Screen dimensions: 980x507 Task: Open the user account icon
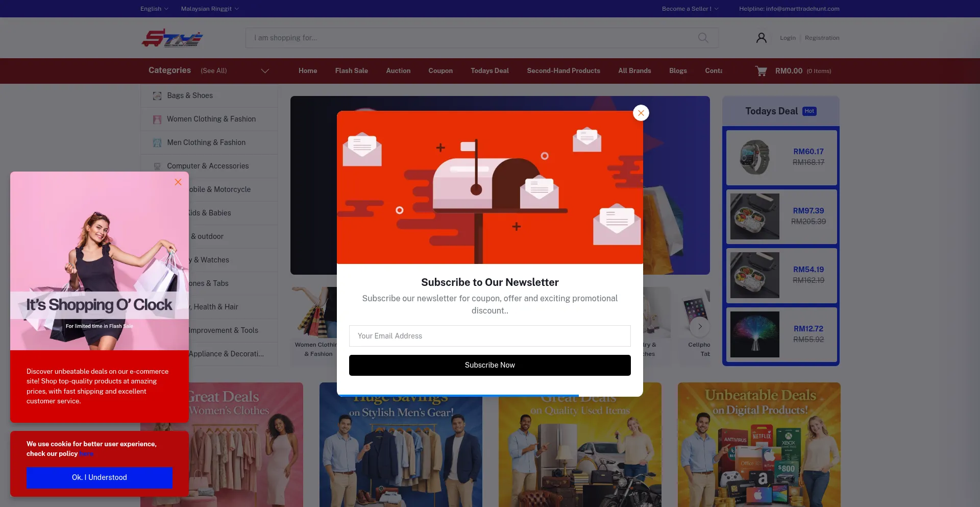(x=761, y=38)
